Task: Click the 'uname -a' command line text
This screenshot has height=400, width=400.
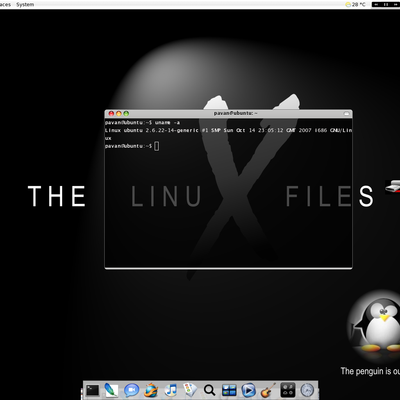Action: pyautogui.click(x=167, y=123)
